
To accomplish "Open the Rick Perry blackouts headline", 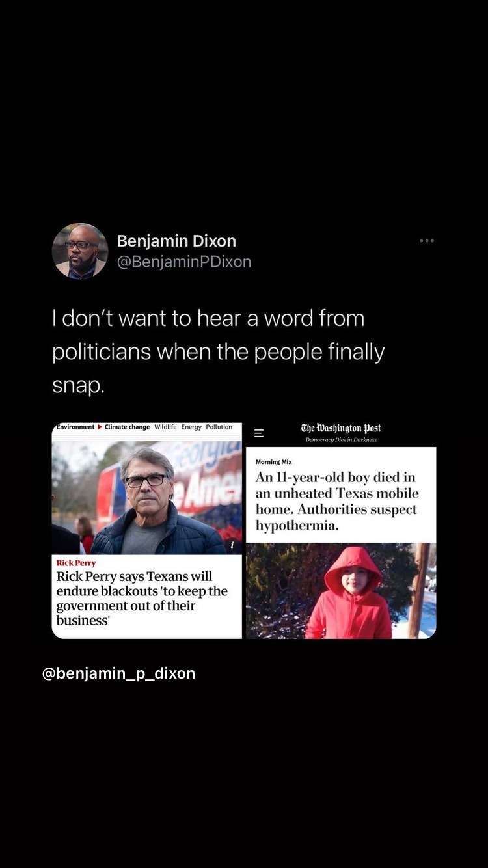I will (x=142, y=599).
